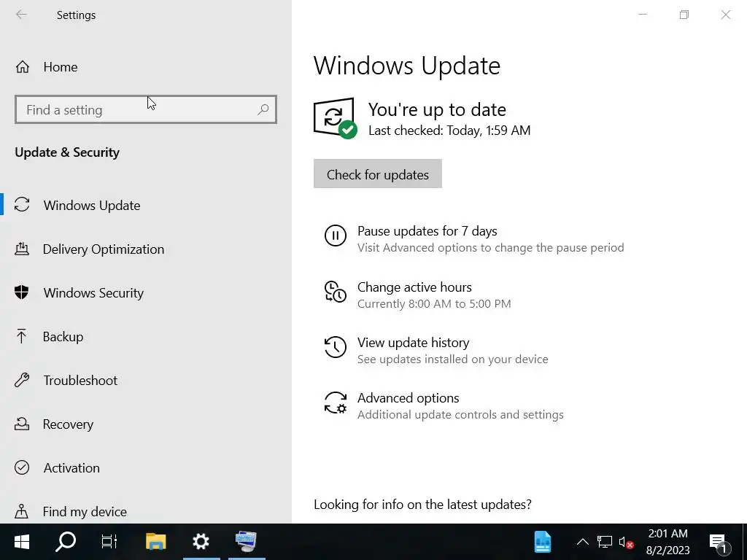Click the computer app icon on taskbar

(247, 542)
